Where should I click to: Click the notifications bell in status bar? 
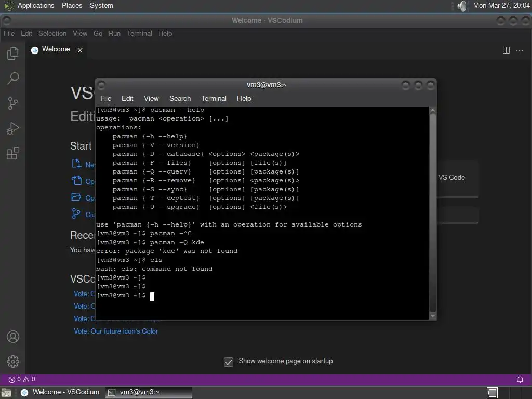[520, 380]
